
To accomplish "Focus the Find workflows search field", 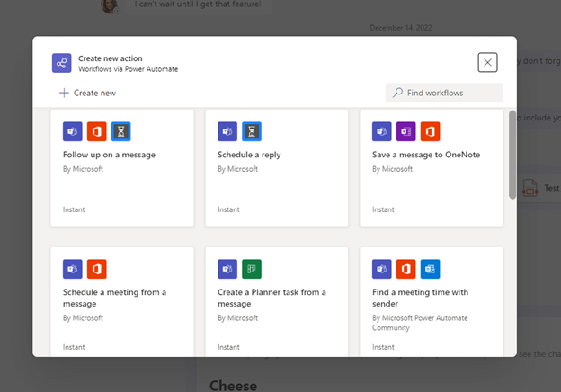I will (x=444, y=93).
